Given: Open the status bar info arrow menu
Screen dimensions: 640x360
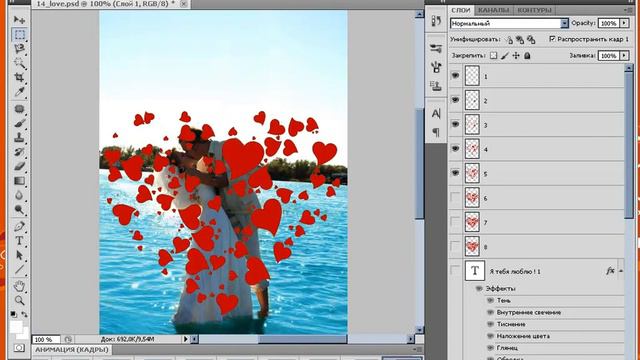Looking at the screenshot, I should point(185,339).
